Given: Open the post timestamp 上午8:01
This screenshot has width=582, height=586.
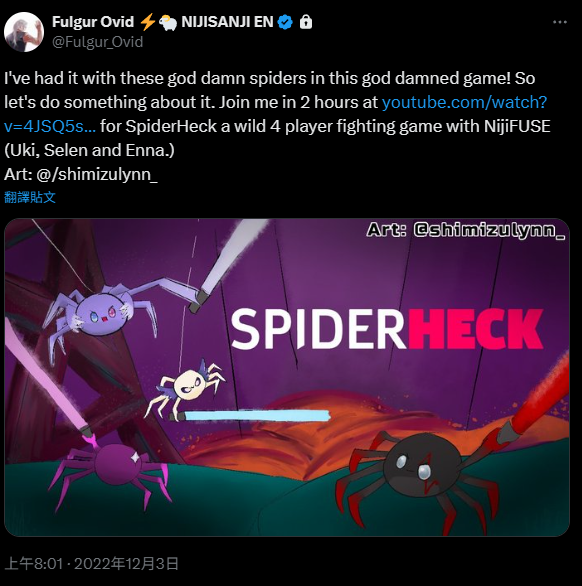Looking at the screenshot, I should 34,564.
